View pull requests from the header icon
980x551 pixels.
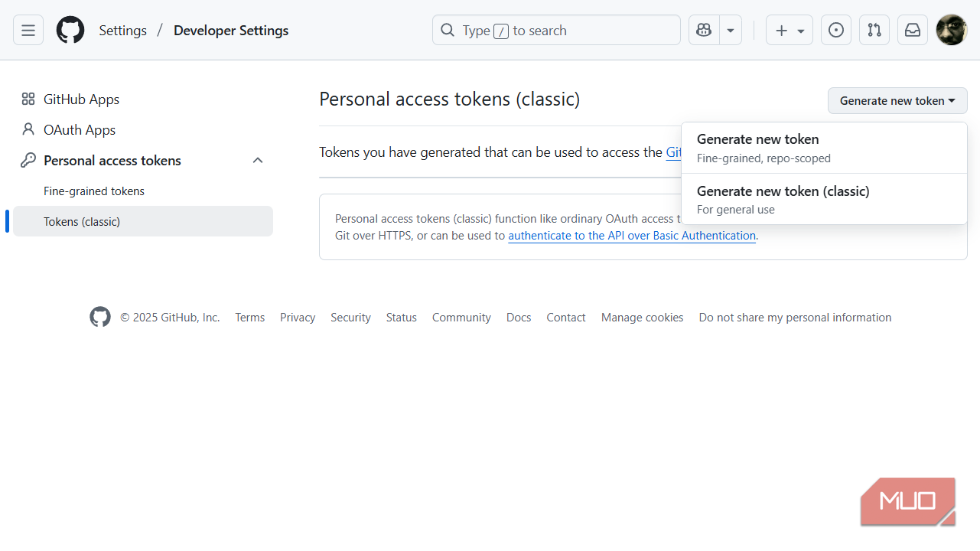pos(874,31)
